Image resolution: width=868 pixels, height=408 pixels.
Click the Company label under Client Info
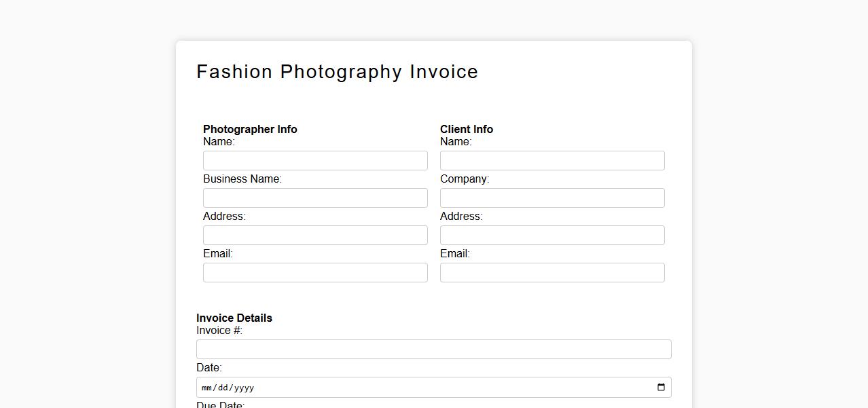[465, 179]
